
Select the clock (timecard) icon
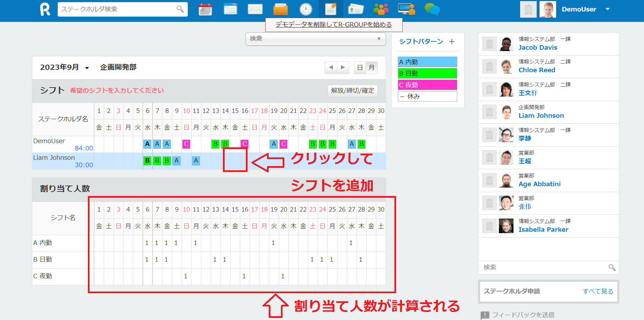coord(305,9)
